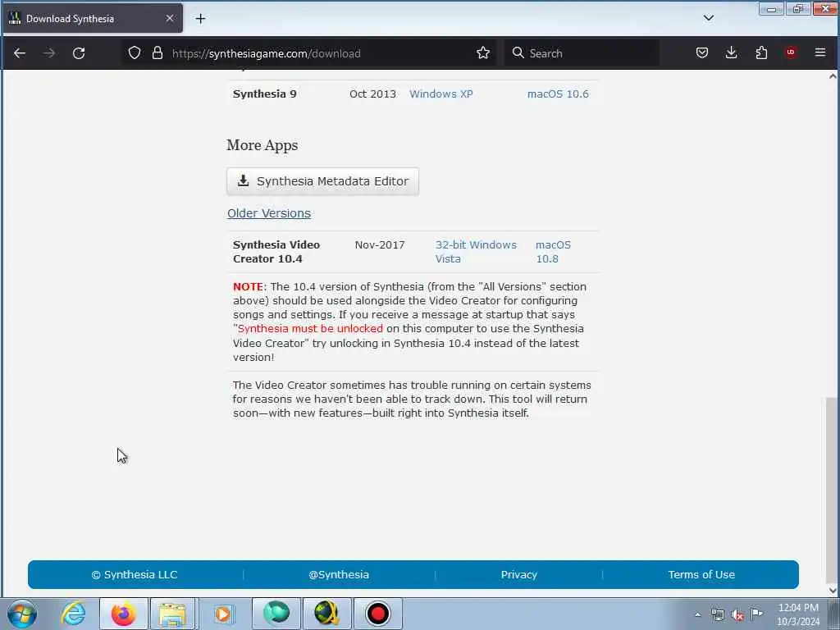Select the Download Synthesia tab
The height and width of the screenshot is (630, 840).
[x=92, y=19]
